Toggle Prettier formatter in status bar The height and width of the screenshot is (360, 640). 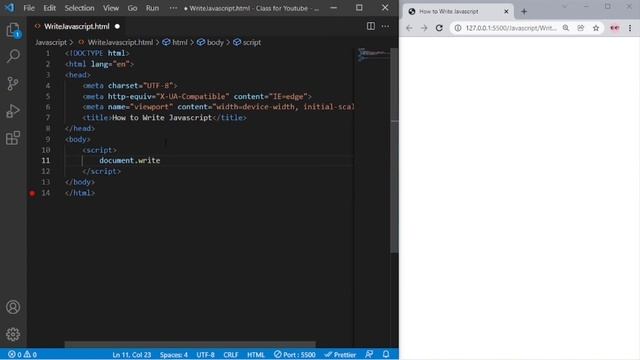click(340, 354)
